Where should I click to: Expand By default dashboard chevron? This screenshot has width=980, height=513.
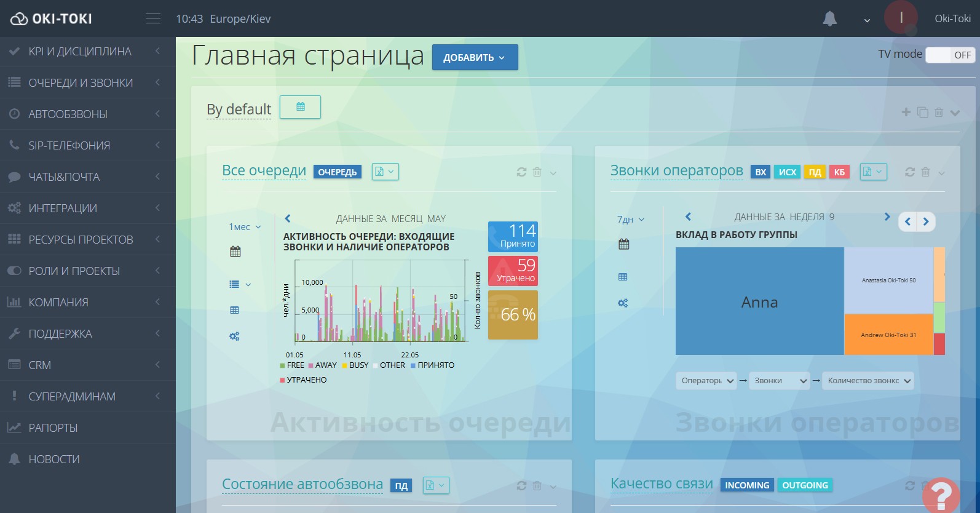point(955,113)
